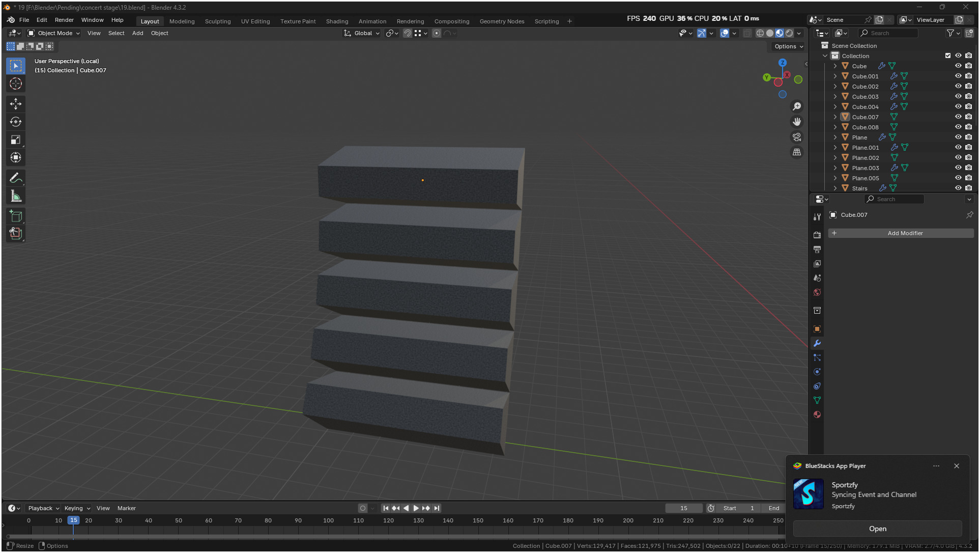Select the Rotate tool
This screenshot has height=553, width=980.
[16, 122]
